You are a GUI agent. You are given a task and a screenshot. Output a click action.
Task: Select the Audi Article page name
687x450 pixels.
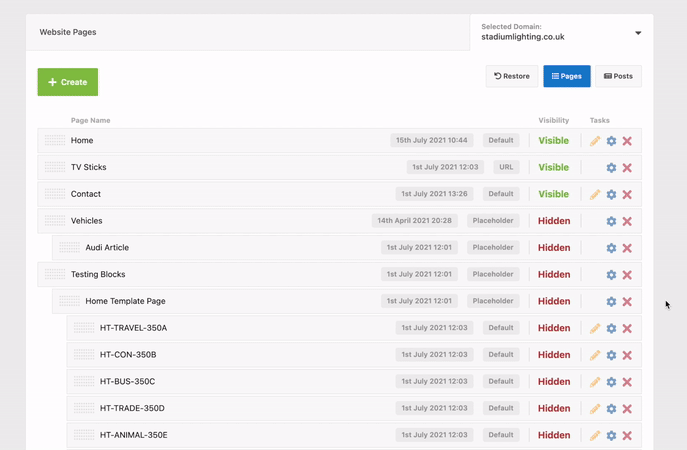click(x=107, y=247)
